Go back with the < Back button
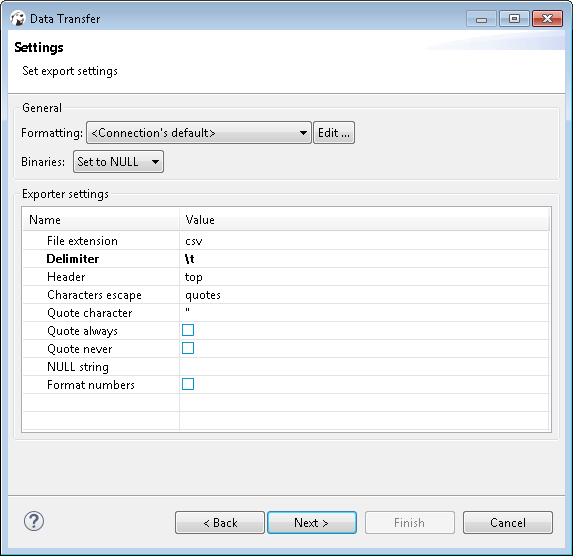Viewport: 573px width, 556px height. (220, 523)
